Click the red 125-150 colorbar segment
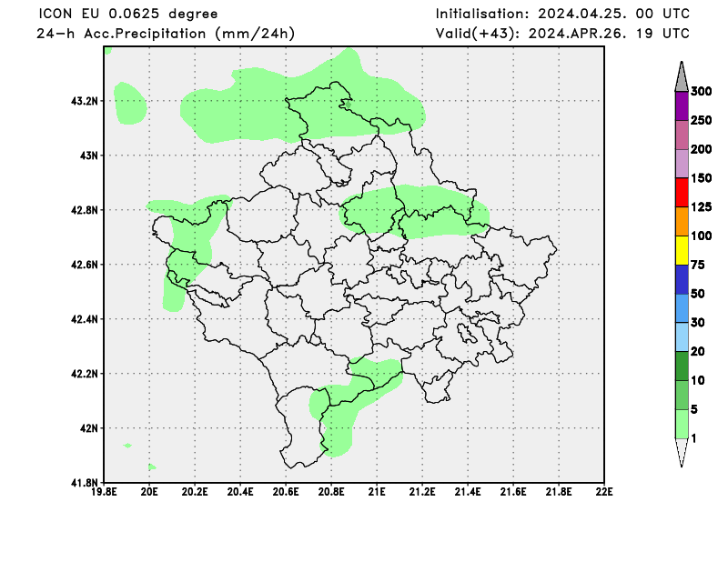728x562 pixels. [x=682, y=192]
